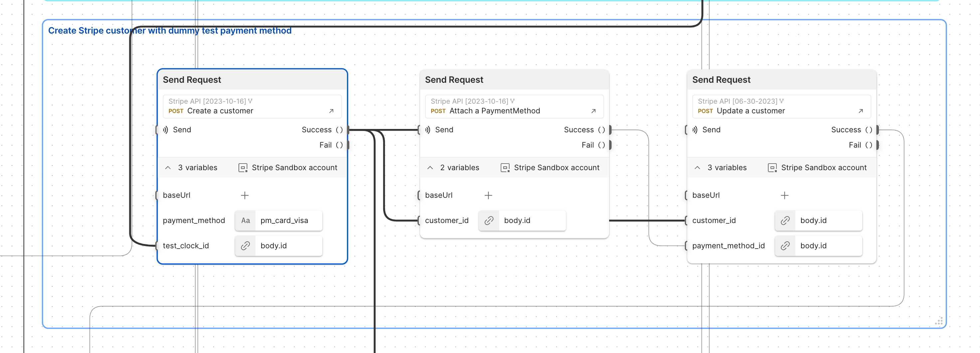
Task: Click plus icon next to baseUrl in Create a customer block
Action: coord(245,195)
